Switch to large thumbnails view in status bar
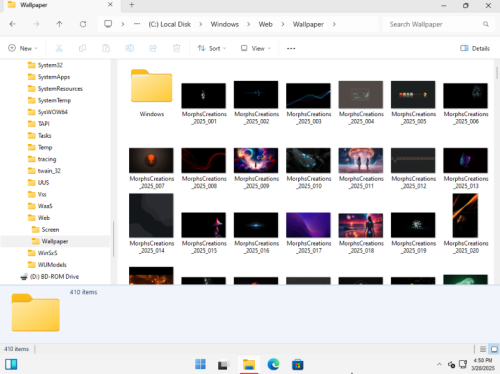The image size is (500, 374). tap(494, 349)
